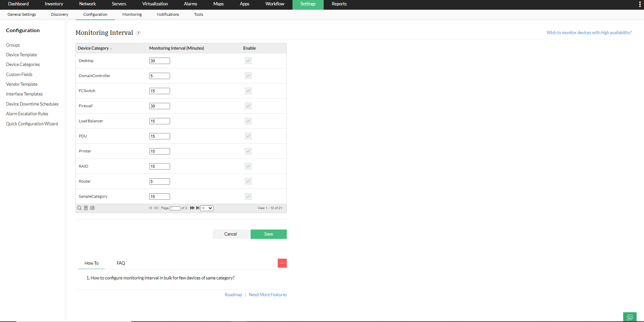
Task: Click the printer icon at bottom right
Action: click(630, 317)
